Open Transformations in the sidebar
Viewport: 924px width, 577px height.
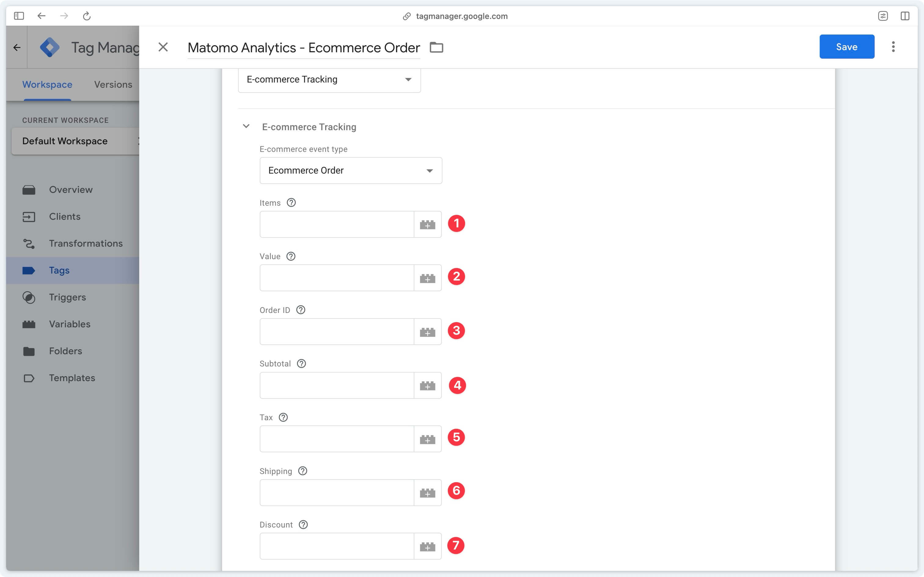(72, 244)
